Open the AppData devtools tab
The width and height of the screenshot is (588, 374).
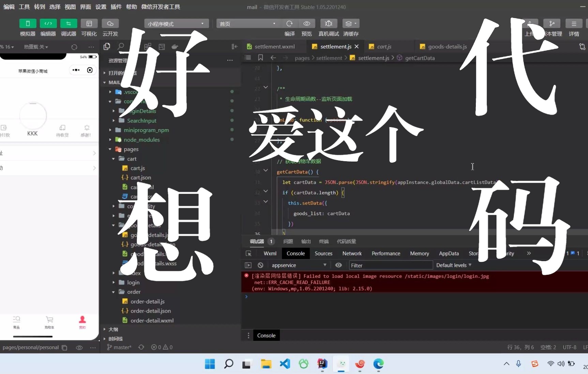449,253
